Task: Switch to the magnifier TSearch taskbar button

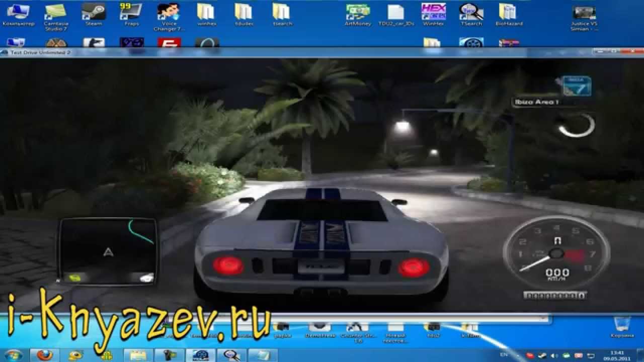Action: click(231, 354)
